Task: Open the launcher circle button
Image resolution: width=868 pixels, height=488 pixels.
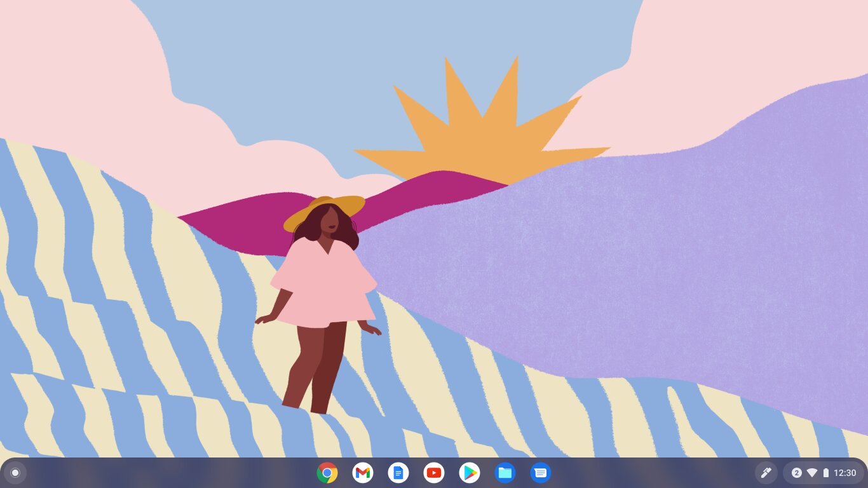Action: pos(15,473)
